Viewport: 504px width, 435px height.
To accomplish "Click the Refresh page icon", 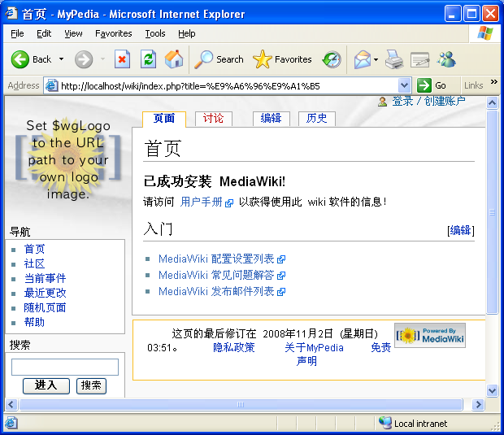I will point(148,59).
